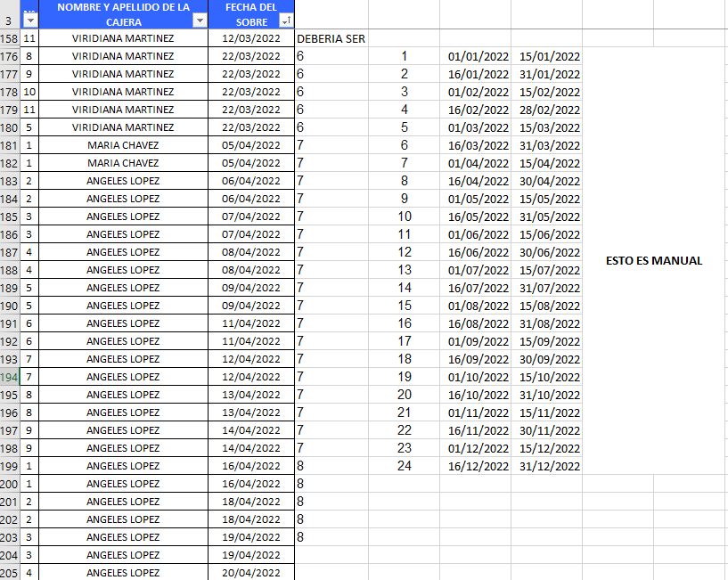The height and width of the screenshot is (580, 728).
Task: Select the period end date 28/02/2022
Action: click(x=547, y=110)
